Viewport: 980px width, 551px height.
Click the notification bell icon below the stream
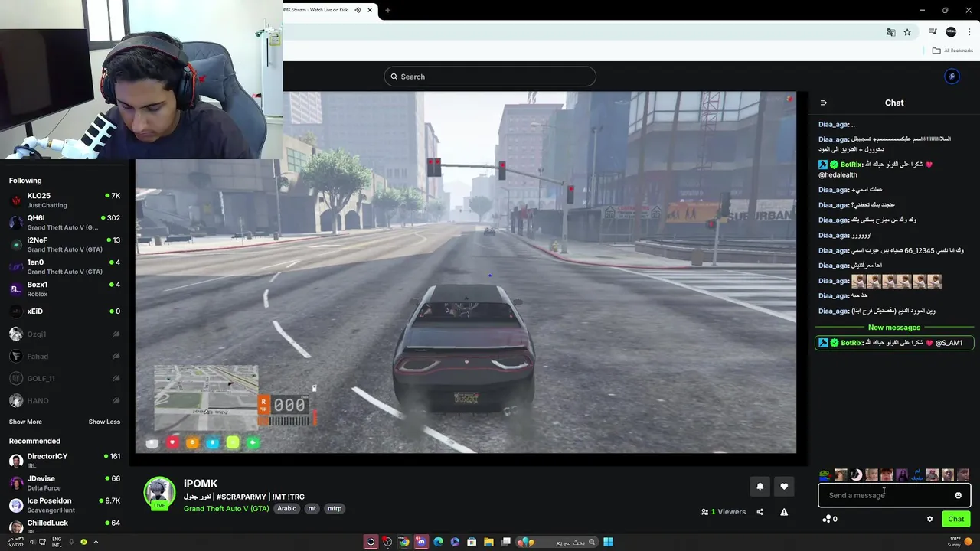coord(759,487)
